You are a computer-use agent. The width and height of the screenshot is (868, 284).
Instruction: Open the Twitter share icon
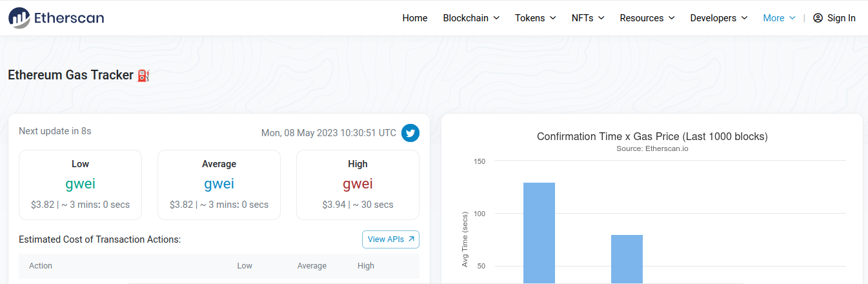pos(410,133)
